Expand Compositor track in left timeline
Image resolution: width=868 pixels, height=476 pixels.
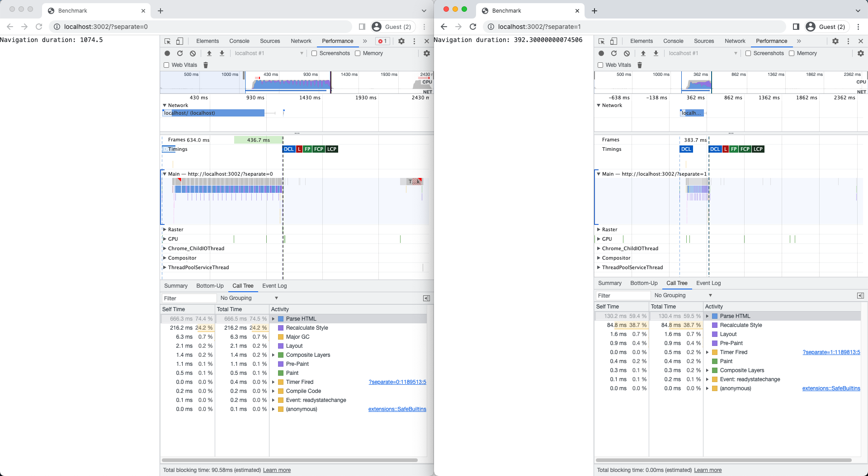point(165,258)
